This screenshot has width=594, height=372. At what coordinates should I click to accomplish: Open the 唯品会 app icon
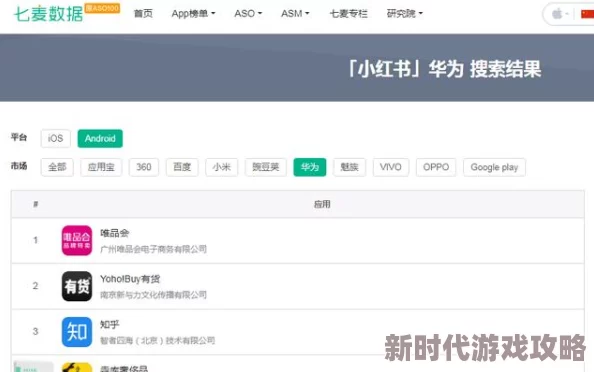[77, 241]
